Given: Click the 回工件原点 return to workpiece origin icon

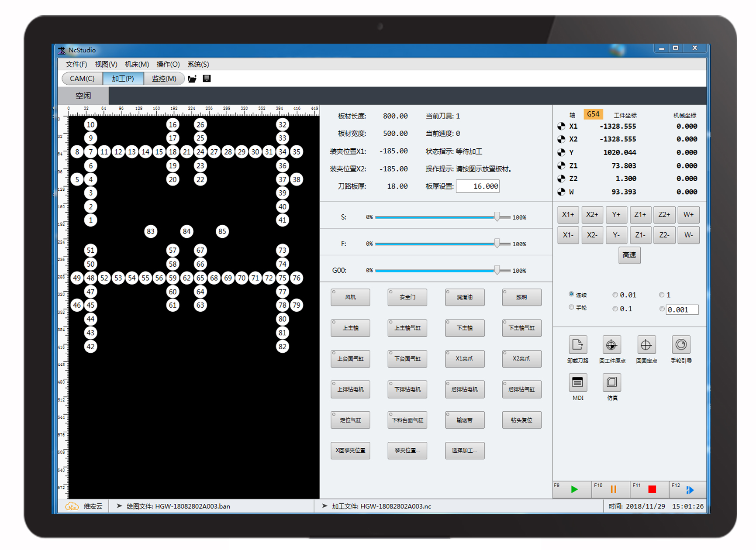Looking at the screenshot, I should [611, 345].
